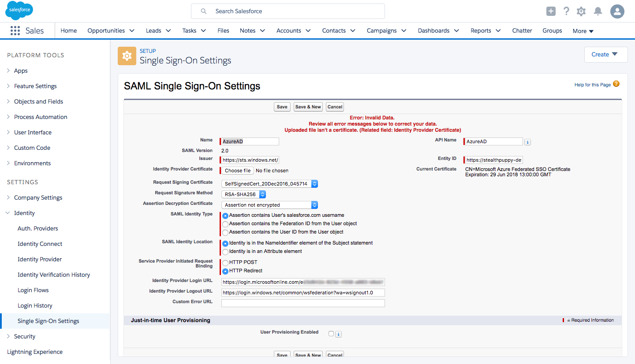Image resolution: width=635 pixels, height=364 pixels.
Task: Open Auth. Providers in sidebar
Action: pyautogui.click(x=38, y=228)
